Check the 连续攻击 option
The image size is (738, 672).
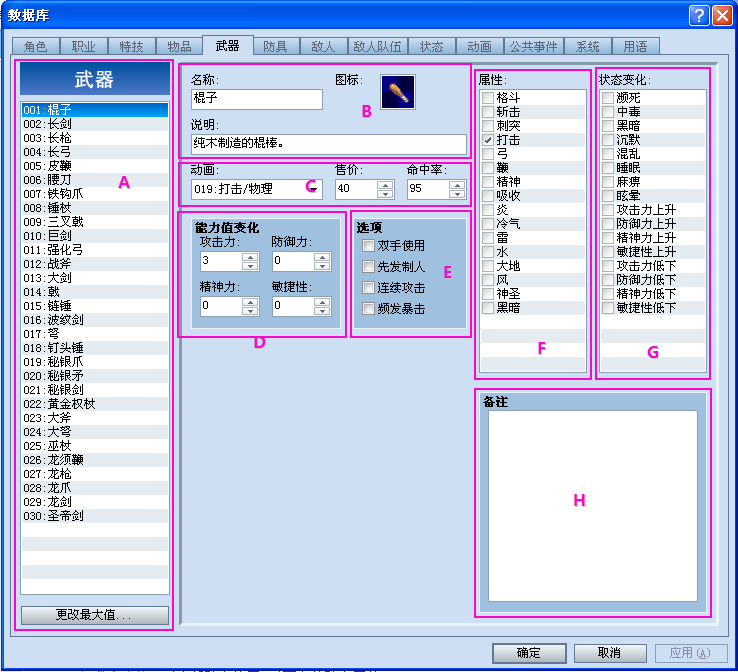[x=368, y=288]
